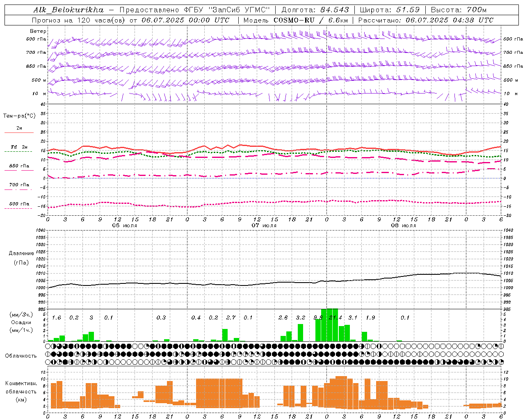Click the Td 2м dew point legend entry
525x420 pixels.
click(19, 147)
